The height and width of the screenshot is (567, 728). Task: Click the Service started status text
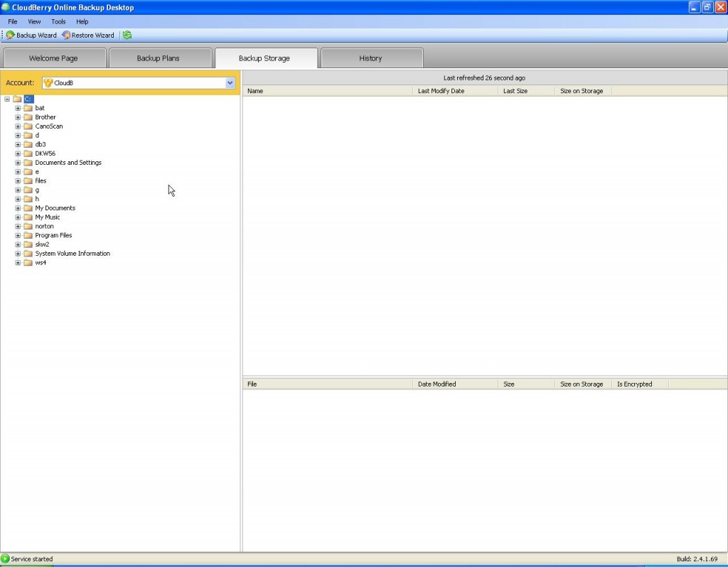pos(31,558)
